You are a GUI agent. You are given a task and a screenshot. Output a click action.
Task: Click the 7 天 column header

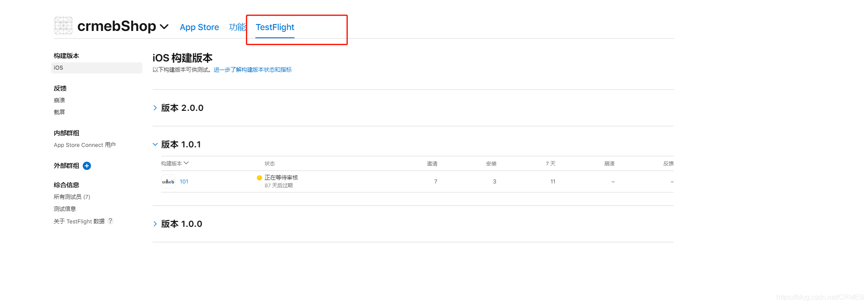tap(551, 164)
